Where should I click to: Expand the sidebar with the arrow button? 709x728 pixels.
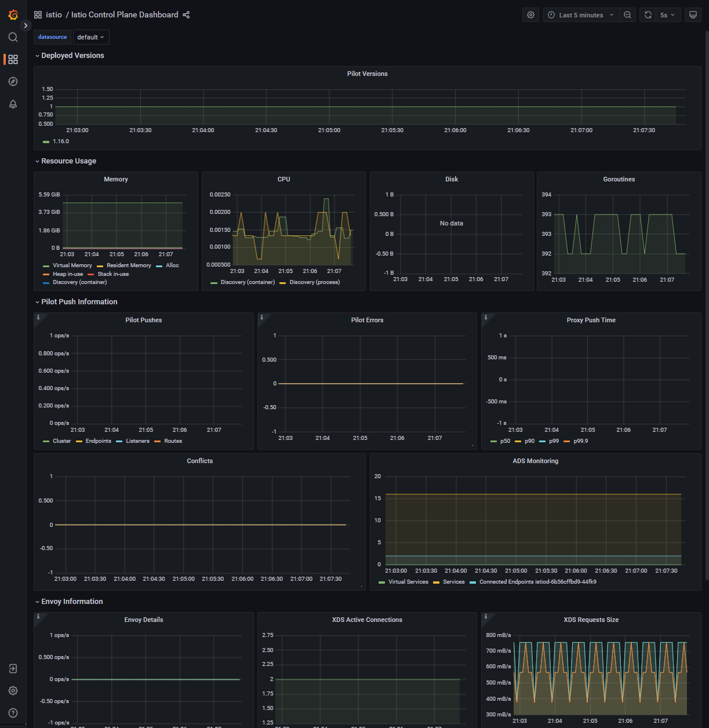point(26,26)
